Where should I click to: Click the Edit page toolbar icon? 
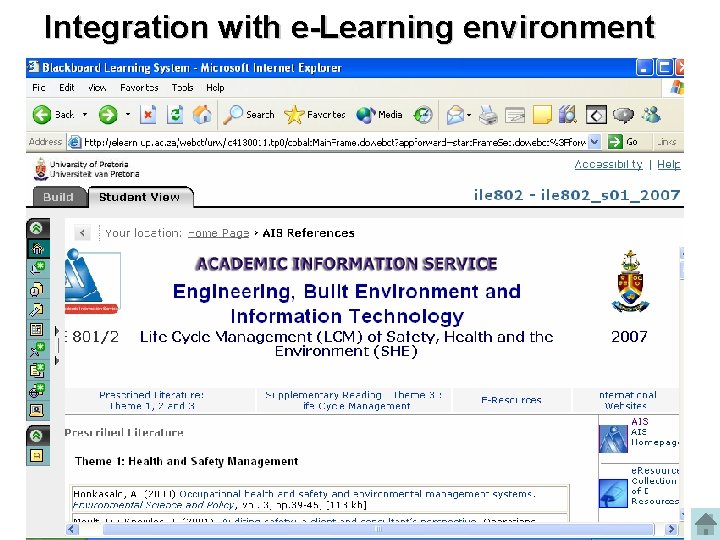coord(515,115)
